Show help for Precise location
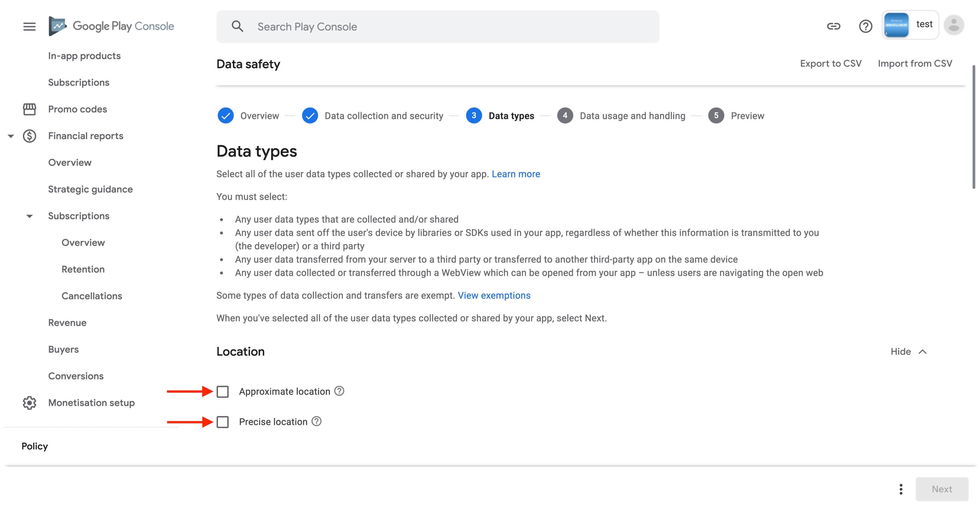Image resolution: width=980 pixels, height=514 pixels. (x=317, y=421)
